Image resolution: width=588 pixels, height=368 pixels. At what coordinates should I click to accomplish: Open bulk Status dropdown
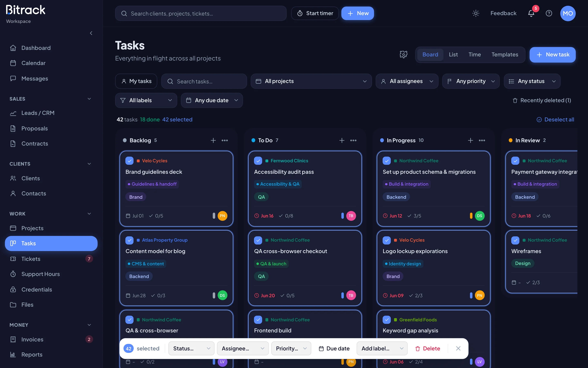(192, 348)
